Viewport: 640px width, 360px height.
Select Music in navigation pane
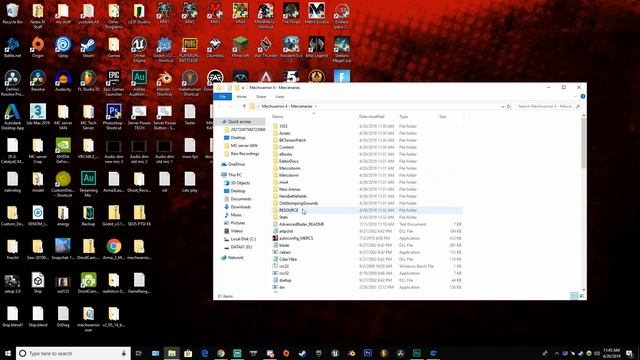[236, 215]
